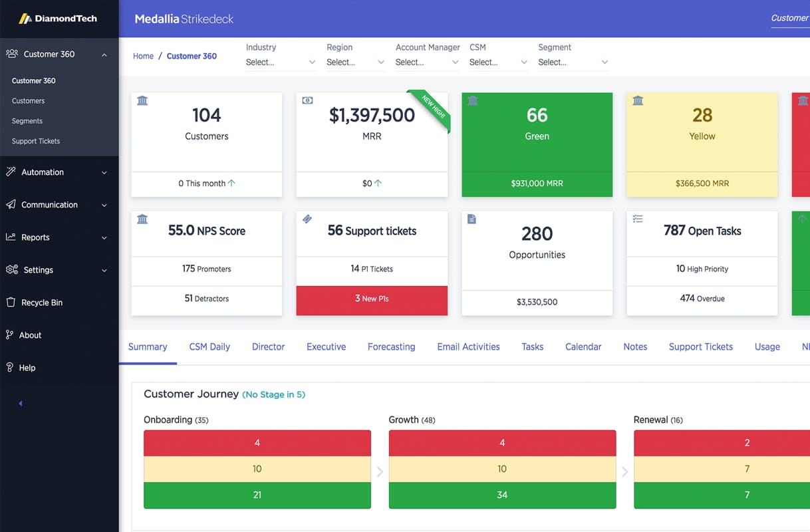Viewport: 810px width, 532px height.
Task: Click the Reports chart icon
Action: (x=11, y=237)
